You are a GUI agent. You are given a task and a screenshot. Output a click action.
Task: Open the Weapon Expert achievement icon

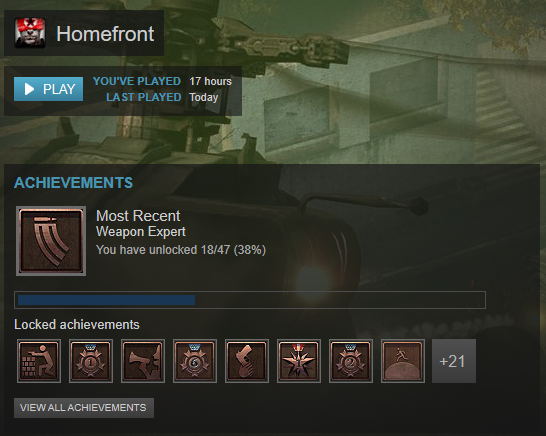(x=51, y=241)
